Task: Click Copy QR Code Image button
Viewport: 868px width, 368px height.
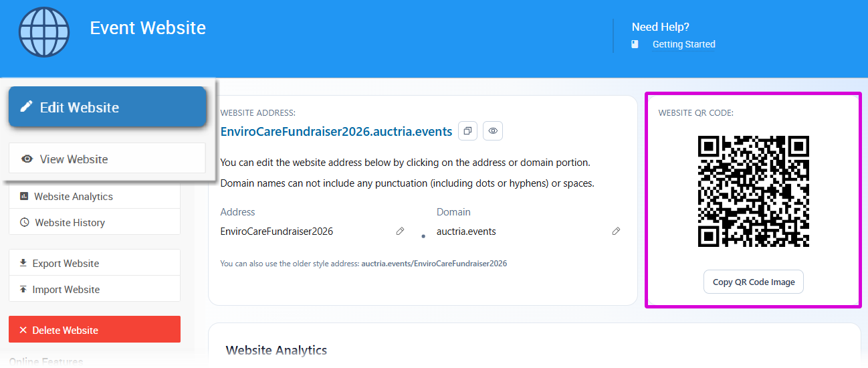Action: click(x=754, y=282)
